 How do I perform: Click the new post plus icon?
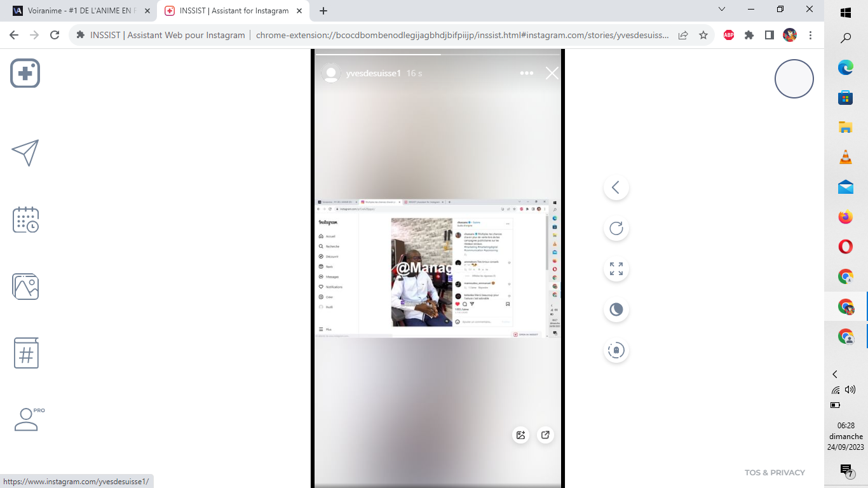25,73
